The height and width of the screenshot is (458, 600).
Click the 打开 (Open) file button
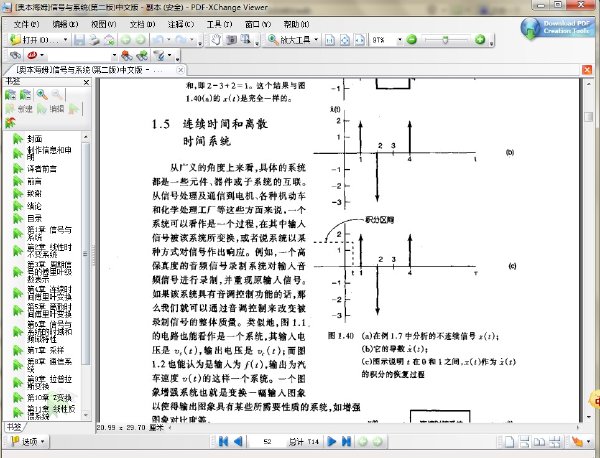point(34,40)
